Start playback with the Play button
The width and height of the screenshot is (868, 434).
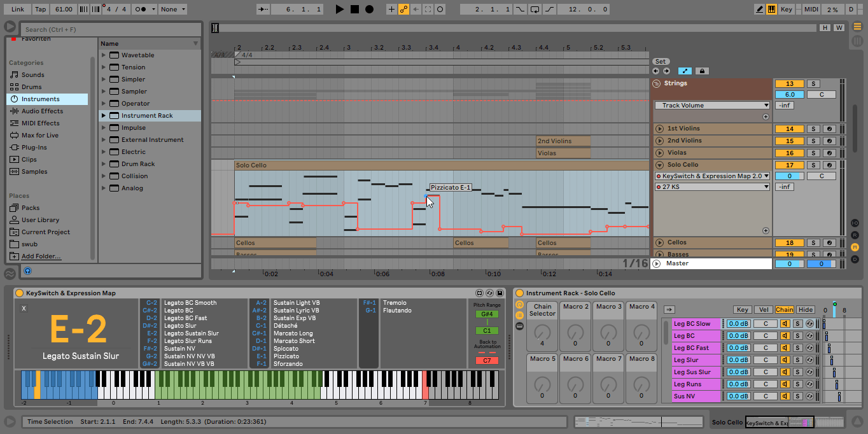click(340, 10)
